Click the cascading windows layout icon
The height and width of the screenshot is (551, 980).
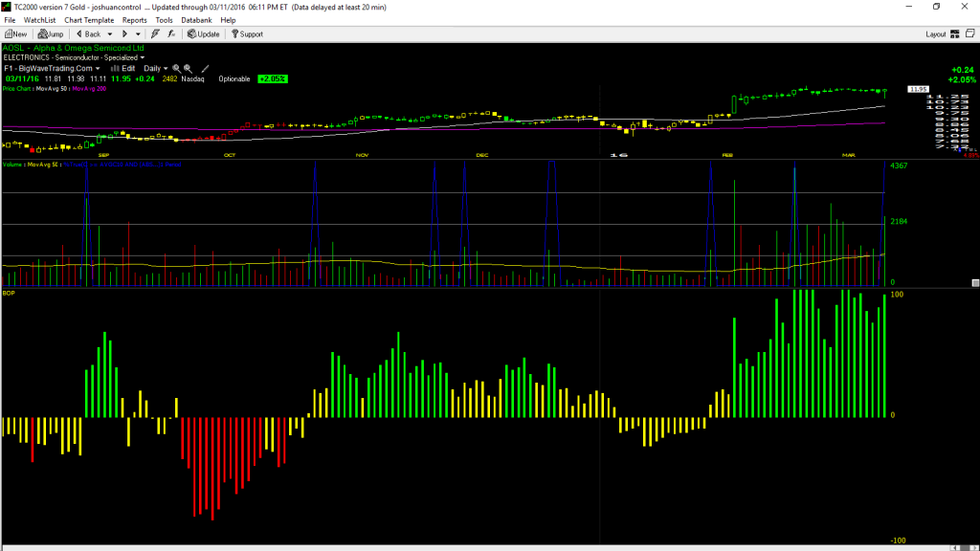tap(970, 33)
